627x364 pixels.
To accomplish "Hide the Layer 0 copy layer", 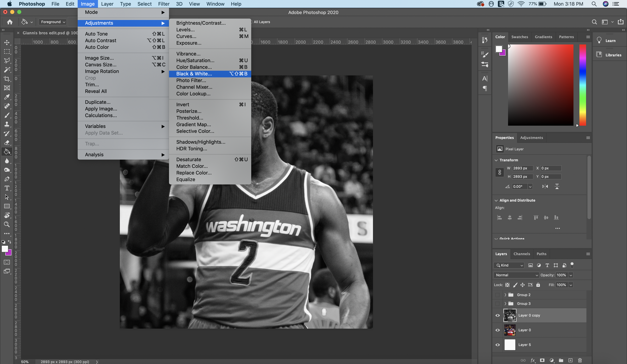I will 498,315.
